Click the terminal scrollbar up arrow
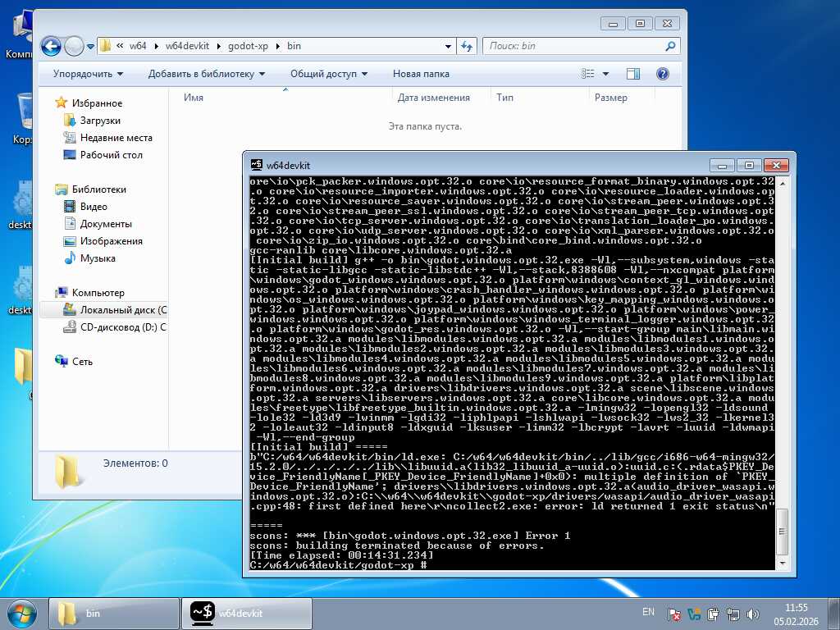Image resolution: width=840 pixels, height=630 pixels. (x=782, y=183)
